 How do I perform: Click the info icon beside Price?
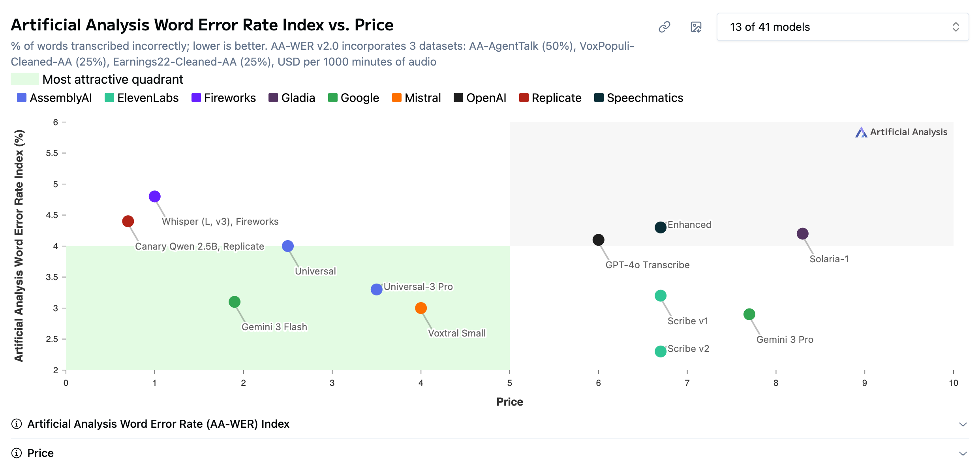point(16,453)
